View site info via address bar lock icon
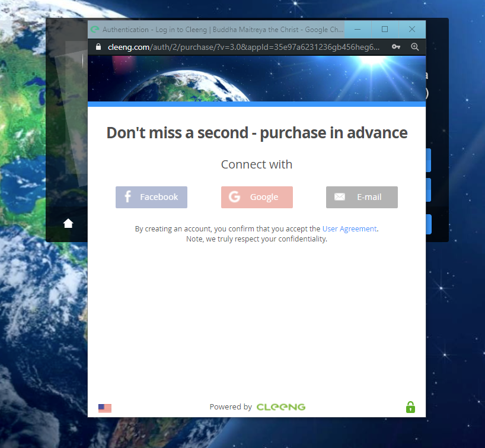This screenshot has width=485, height=448. click(x=98, y=47)
